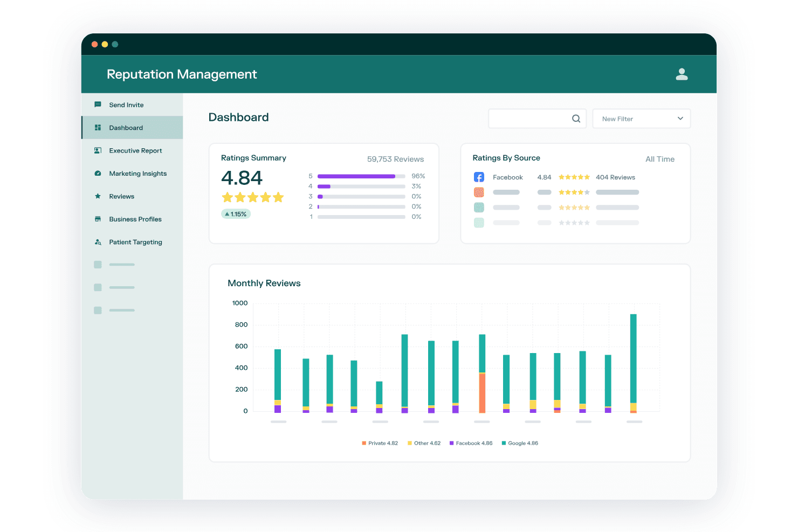Click the 59,753 Reviews count

pyautogui.click(x=395, y=159)
